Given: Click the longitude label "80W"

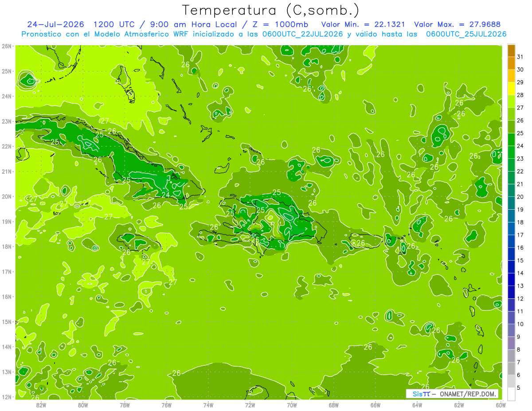Looking at the screenshot, I should 82,405.
